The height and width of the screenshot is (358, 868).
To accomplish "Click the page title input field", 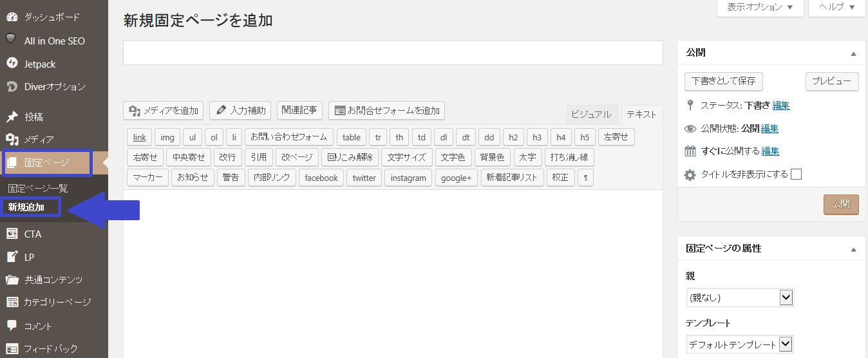I will [x=393, y=53].
